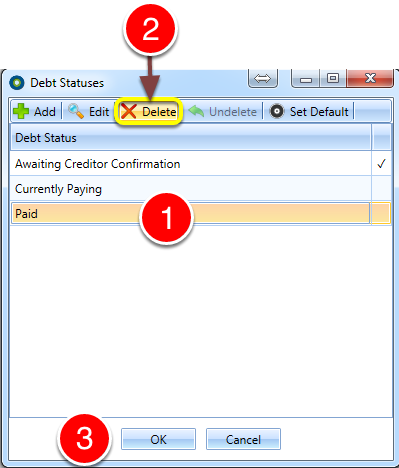Confirm changes with the OK button
This screenshot has width=399, height=468.
[158, 439]
